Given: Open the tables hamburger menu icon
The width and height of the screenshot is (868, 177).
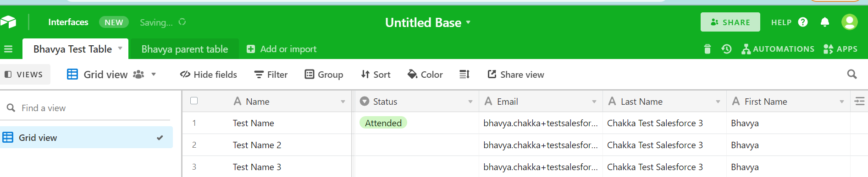Looking at the screenshot, I should (8, 49).
